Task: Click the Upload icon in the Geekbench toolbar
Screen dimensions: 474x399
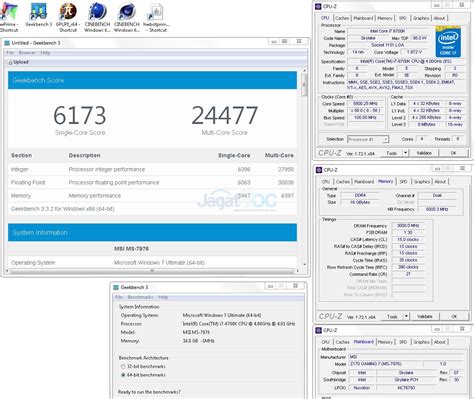Action: click(10, 62)
